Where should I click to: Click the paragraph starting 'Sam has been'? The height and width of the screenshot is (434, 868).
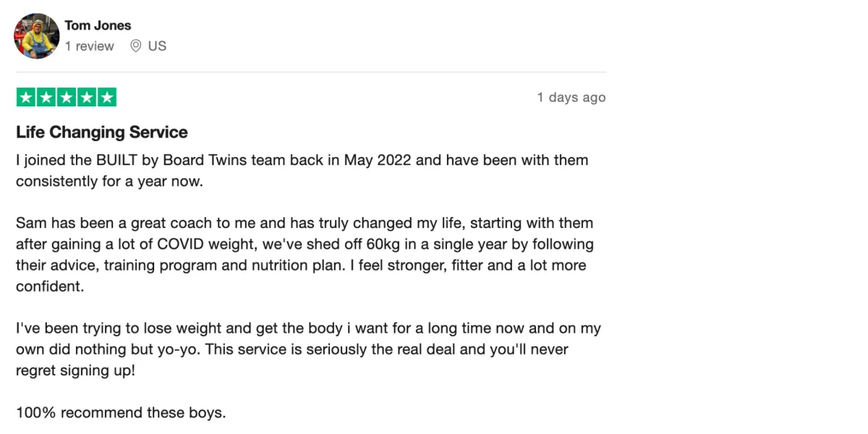(x=305, y=255)
